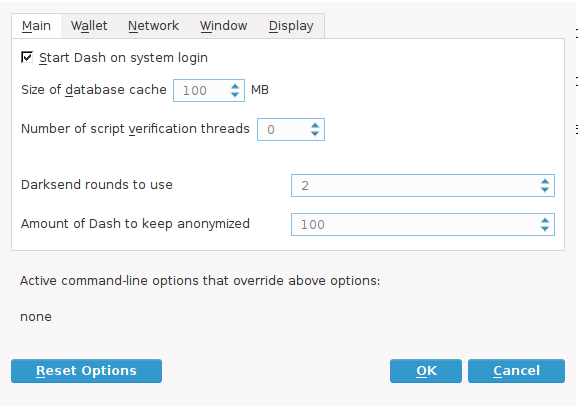Select the Main tab
578x412 pixels.
[36, 26]
